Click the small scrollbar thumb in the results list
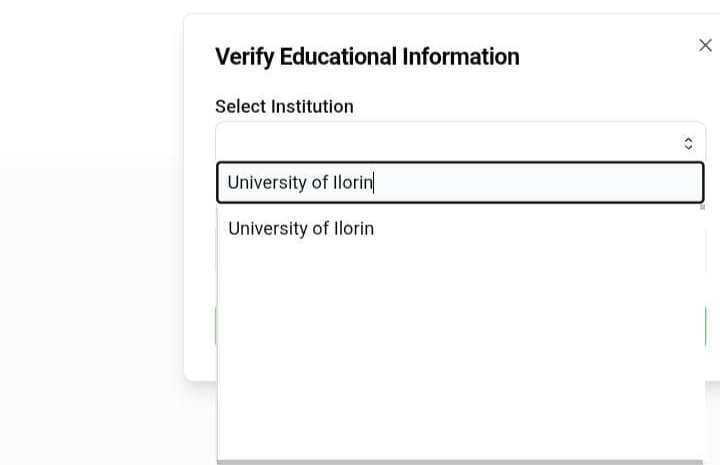Viewport: 720px width, 465px height. click(x=702, y=207)
